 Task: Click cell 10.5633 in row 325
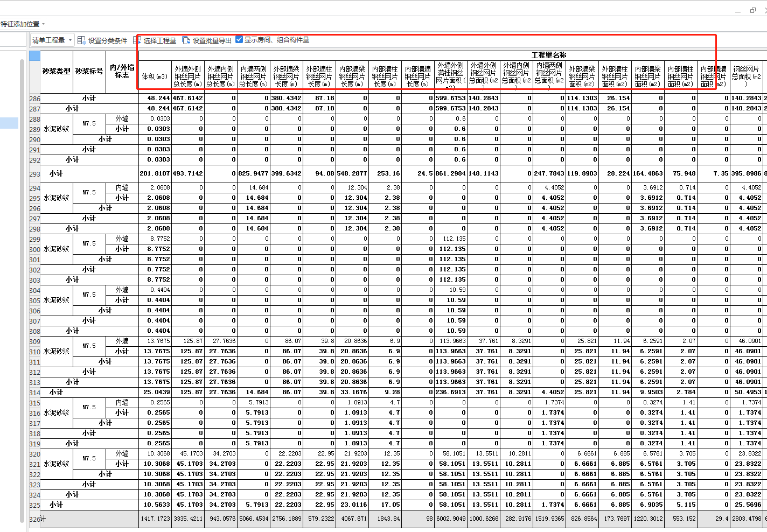click(155, 505)
